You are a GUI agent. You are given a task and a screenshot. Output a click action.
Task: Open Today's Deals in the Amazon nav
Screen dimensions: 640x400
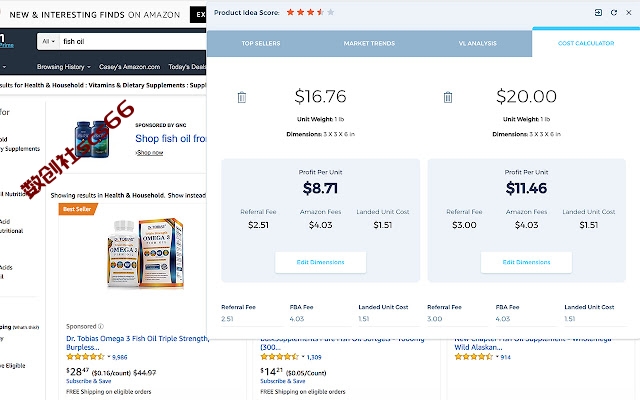187,67
